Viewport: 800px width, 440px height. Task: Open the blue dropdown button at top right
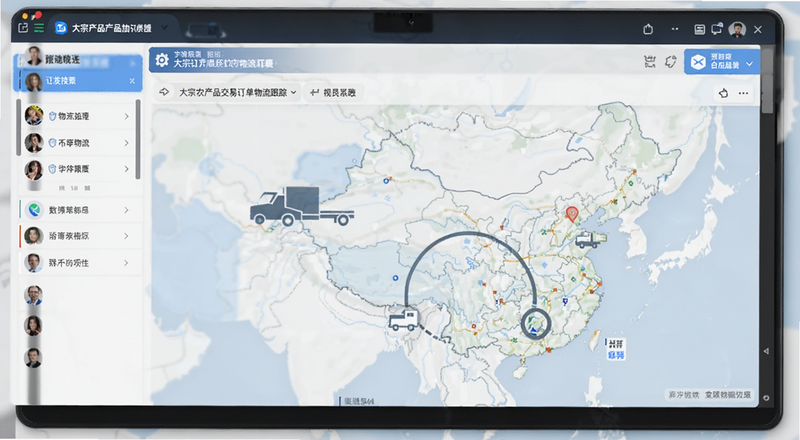click(721, 62)
